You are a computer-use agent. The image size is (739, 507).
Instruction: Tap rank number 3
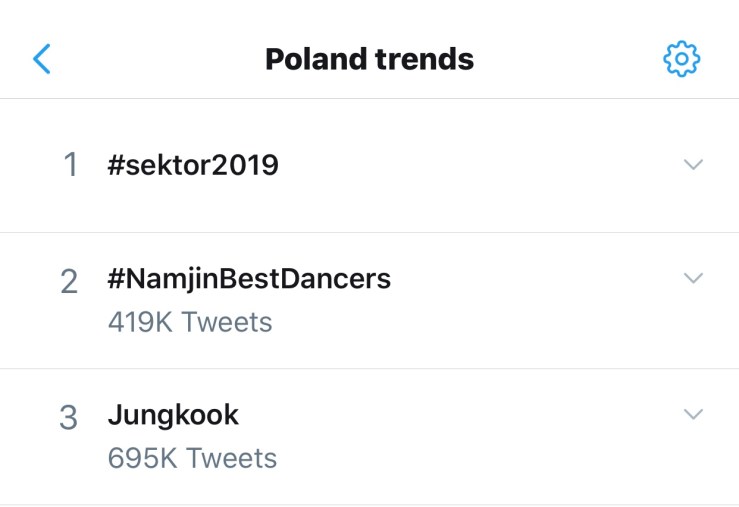(69, 418)
